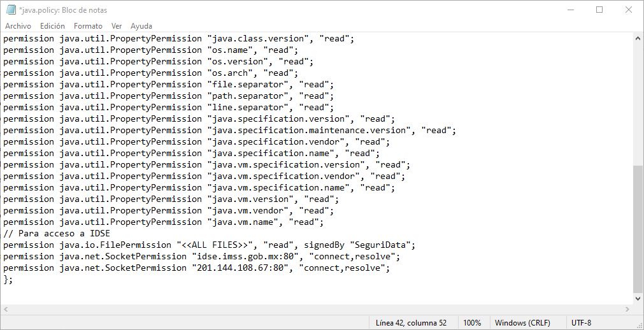Click the vertical scrollbar up arrow
Screen dimensions: 644x330
638,38
